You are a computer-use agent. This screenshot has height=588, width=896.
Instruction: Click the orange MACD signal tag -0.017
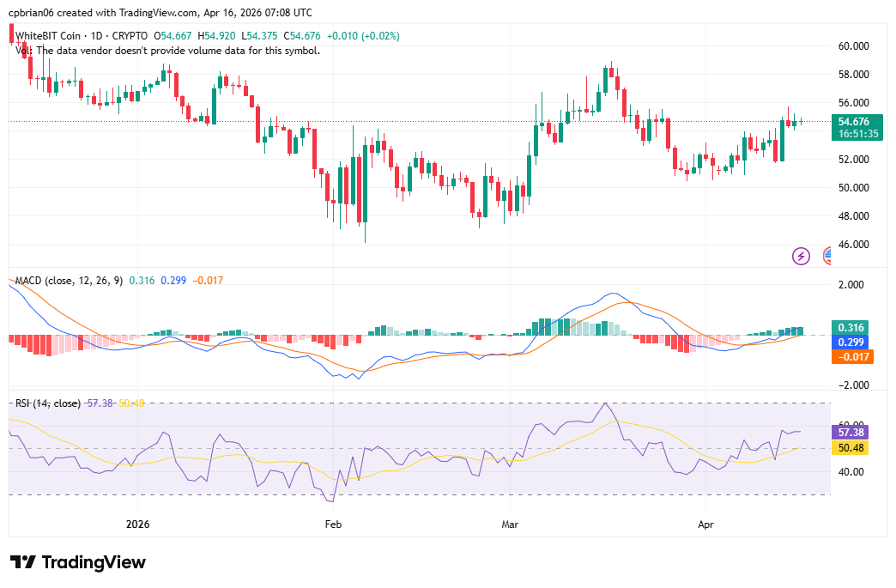851,356
